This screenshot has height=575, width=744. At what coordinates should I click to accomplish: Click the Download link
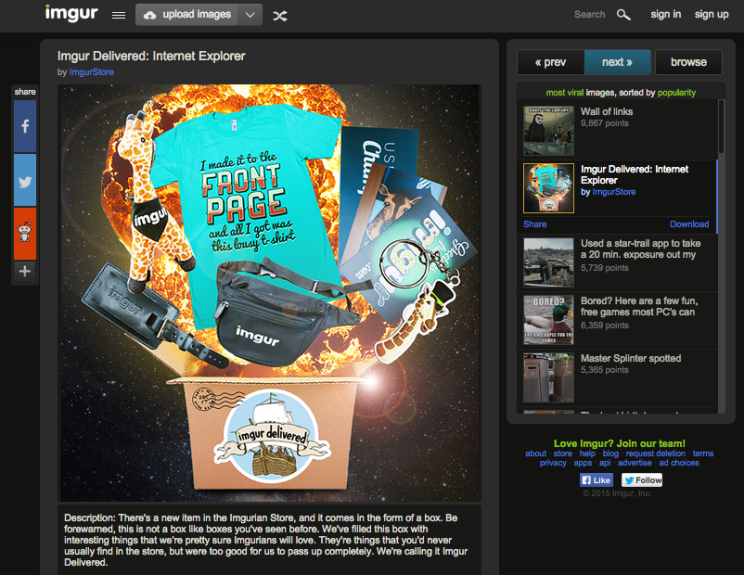point(689,224)
